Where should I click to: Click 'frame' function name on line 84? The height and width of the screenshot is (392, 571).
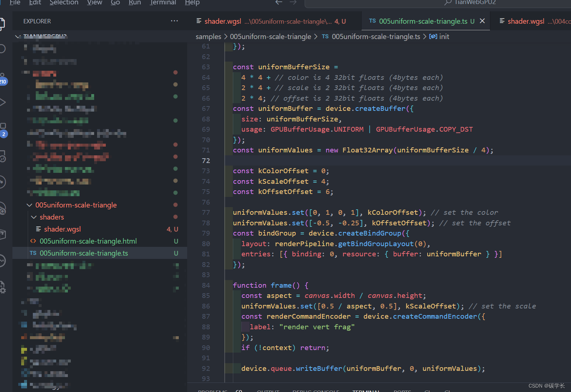coord(281,286)
